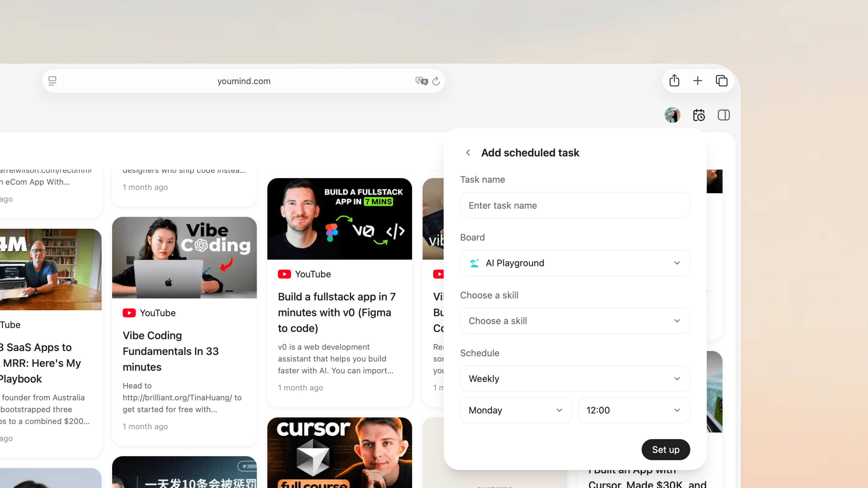Click 'eCom App With...' card text

tap(35, 182)
